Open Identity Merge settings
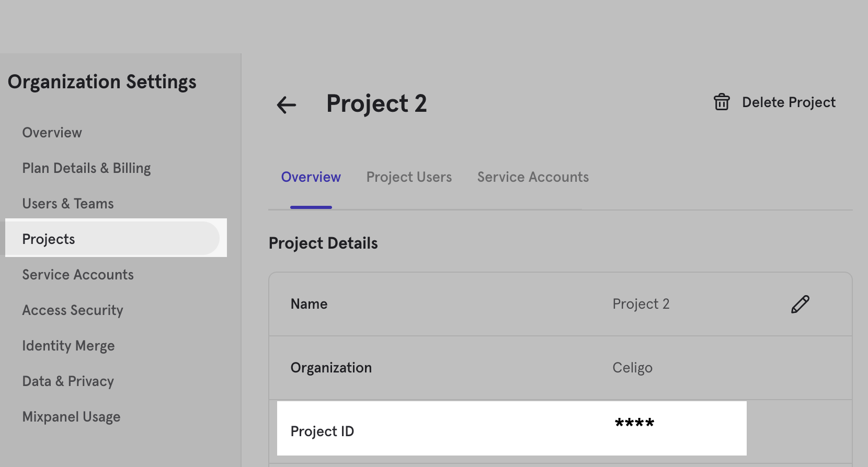The image size is (868, 467). tap(68, 346)
